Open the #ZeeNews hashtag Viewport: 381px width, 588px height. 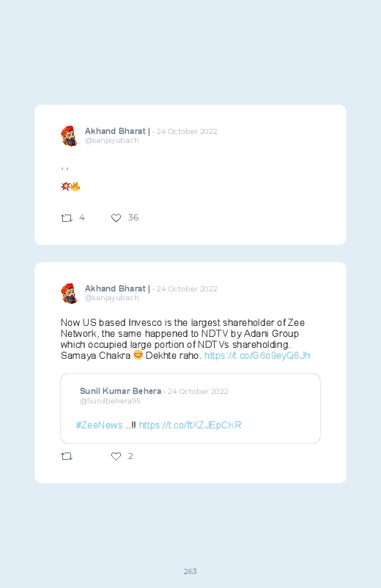pyautogui.click(x=99, y=425)
